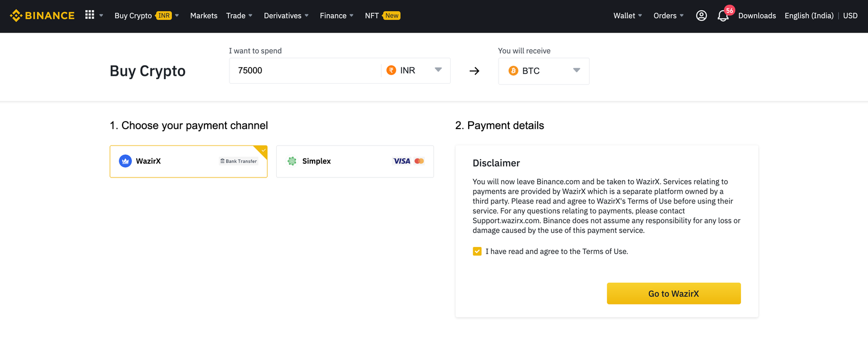Click the arrow between spend and receive
This screenshot has width=868, height=362.
(x=474, y=71)
